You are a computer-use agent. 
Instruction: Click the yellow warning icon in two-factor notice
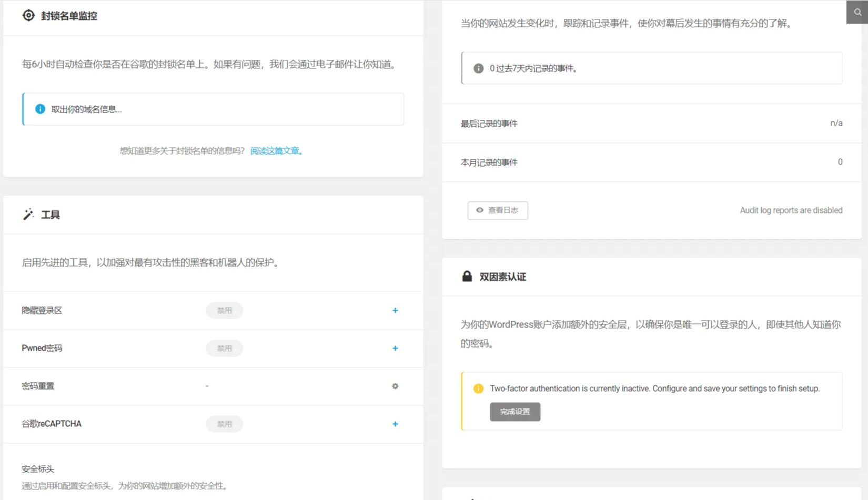click(x=478, y=389)
